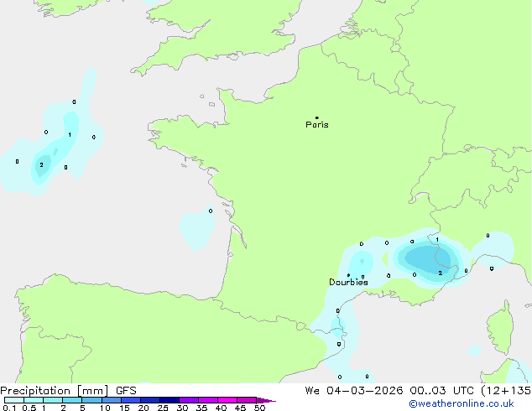
Task: Click the '1' value north of the southeast rain cell
Action: point(437,239)
